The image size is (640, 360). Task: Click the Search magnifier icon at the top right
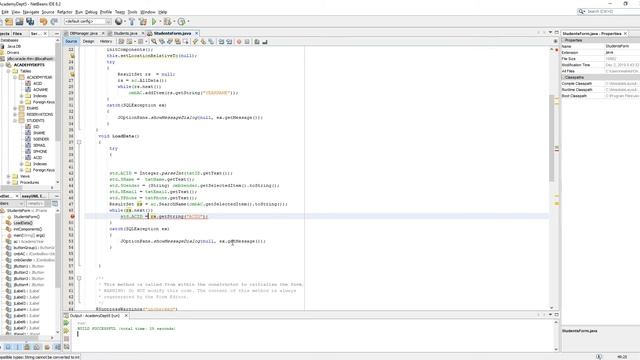pos(581,11)
